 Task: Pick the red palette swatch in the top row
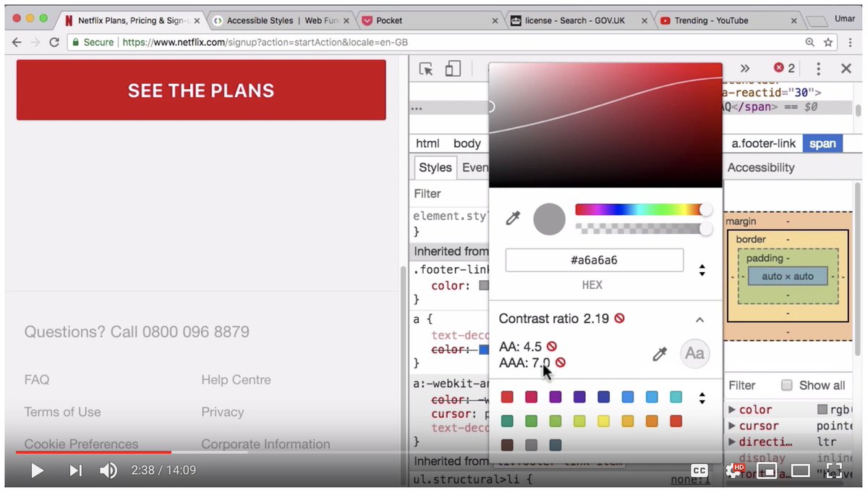point(507,397)
